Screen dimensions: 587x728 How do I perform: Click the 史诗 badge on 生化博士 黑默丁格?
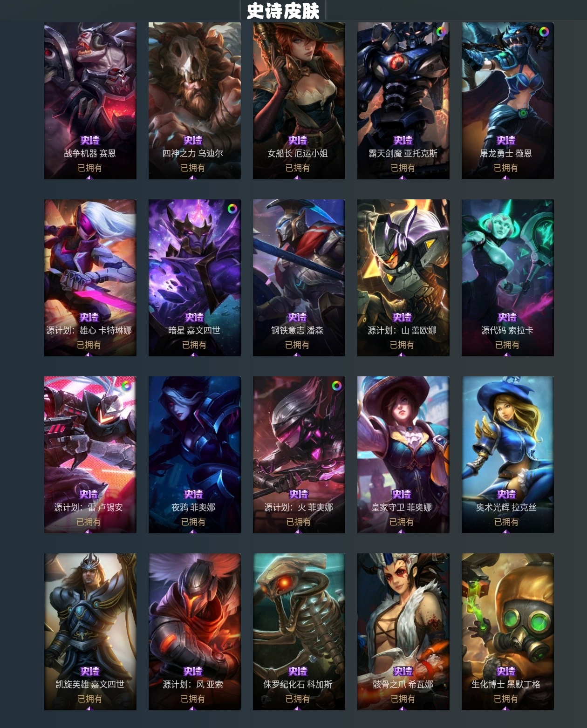click(x=506, y=671)
